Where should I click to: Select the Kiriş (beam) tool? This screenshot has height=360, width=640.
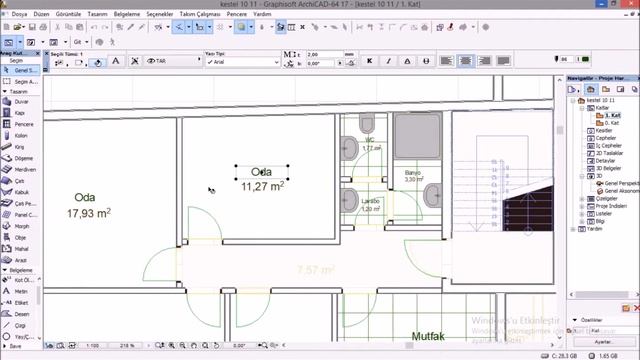point(20,147)
